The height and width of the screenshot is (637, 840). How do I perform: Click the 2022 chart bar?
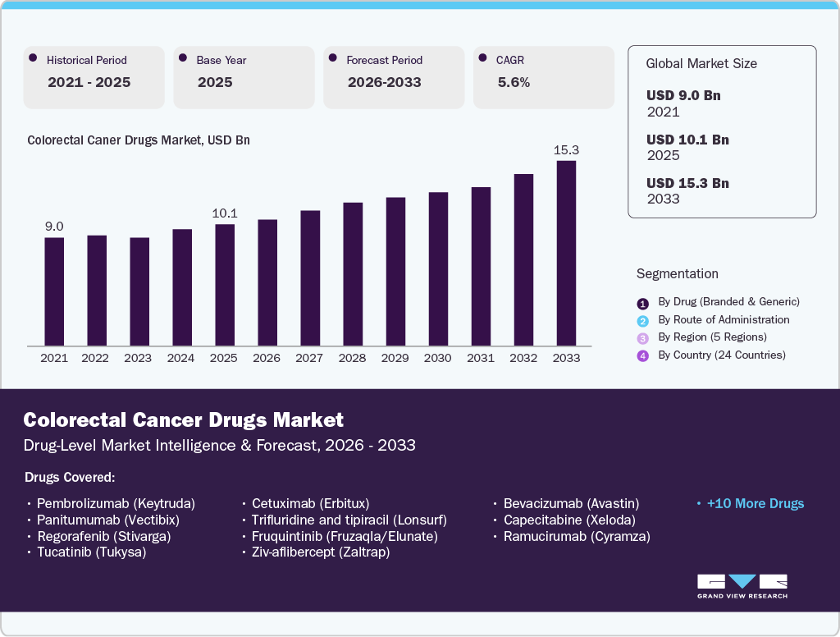[97, 291]
